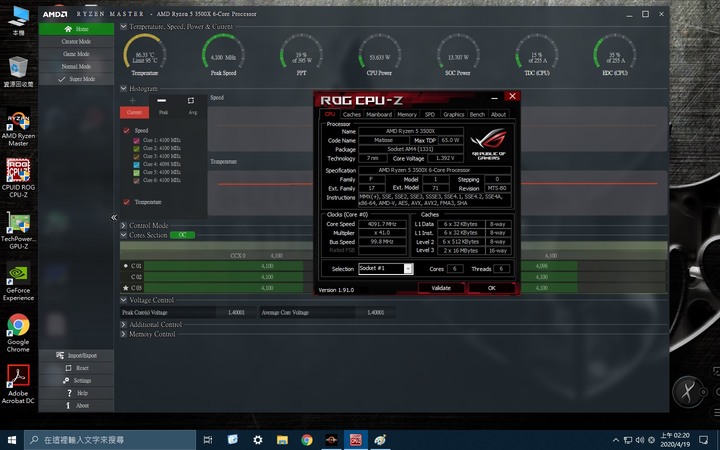
Task: Select the Avg histogram mode icon
Action: click(191, 101)
